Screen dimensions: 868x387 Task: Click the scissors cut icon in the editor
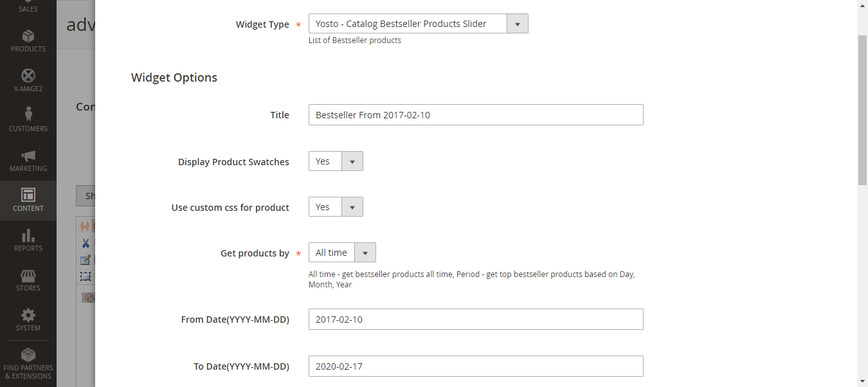(x=85, y=243)
